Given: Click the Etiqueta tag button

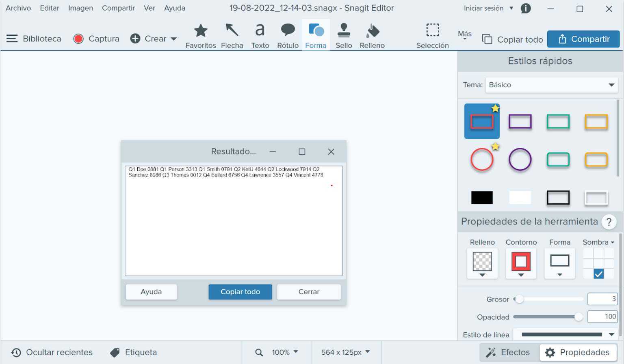Looking at the screenshot, I should click(133, 352).
